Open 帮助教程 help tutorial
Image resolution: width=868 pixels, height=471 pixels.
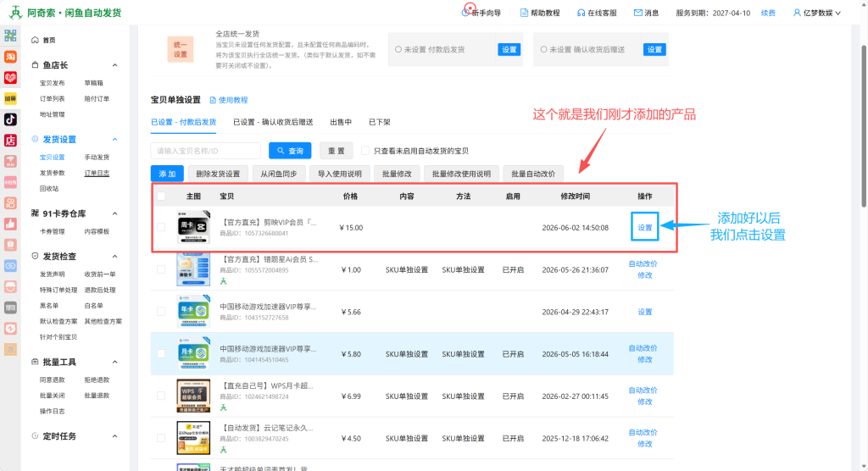(540, 13)
